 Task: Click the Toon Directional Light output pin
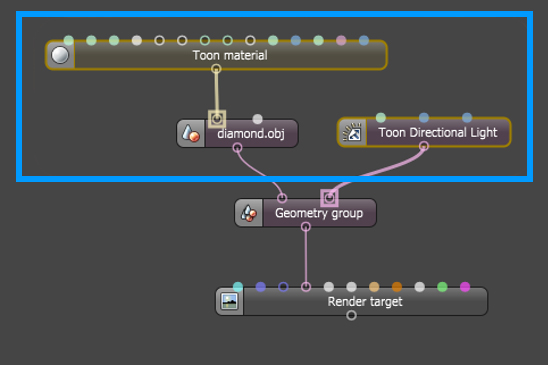click(424, 146)
